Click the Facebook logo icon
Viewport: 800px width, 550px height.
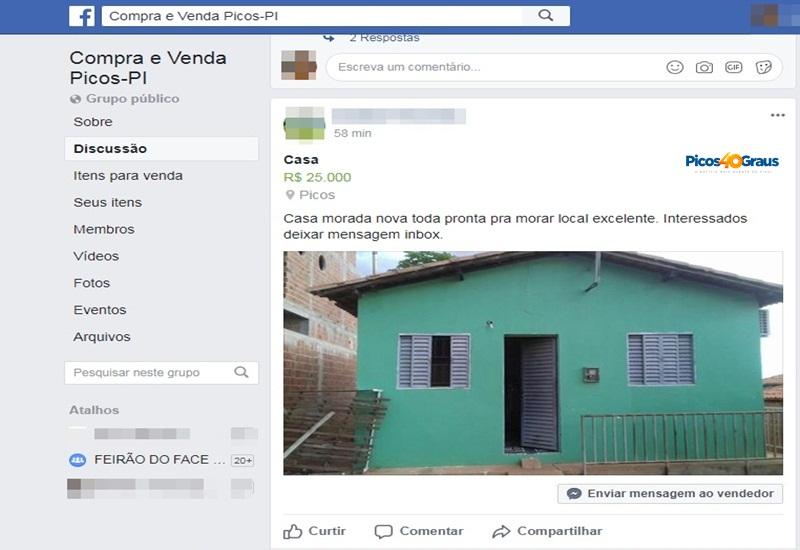pos(82,16)
